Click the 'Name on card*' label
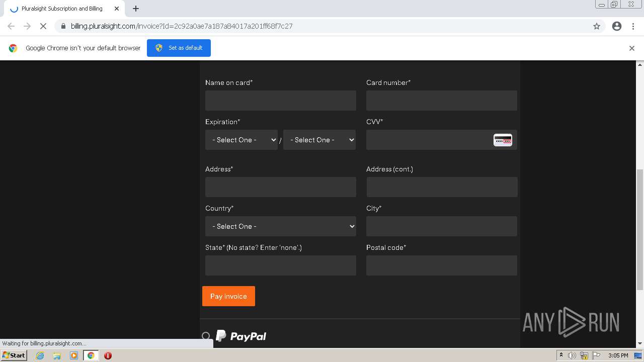The height and width of the screenshot is (362, 644). pos(229,82)
